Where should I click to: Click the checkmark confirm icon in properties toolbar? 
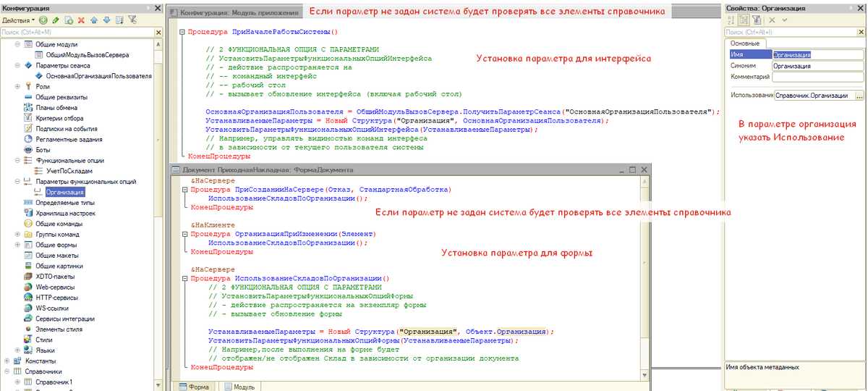pos(785,20)
